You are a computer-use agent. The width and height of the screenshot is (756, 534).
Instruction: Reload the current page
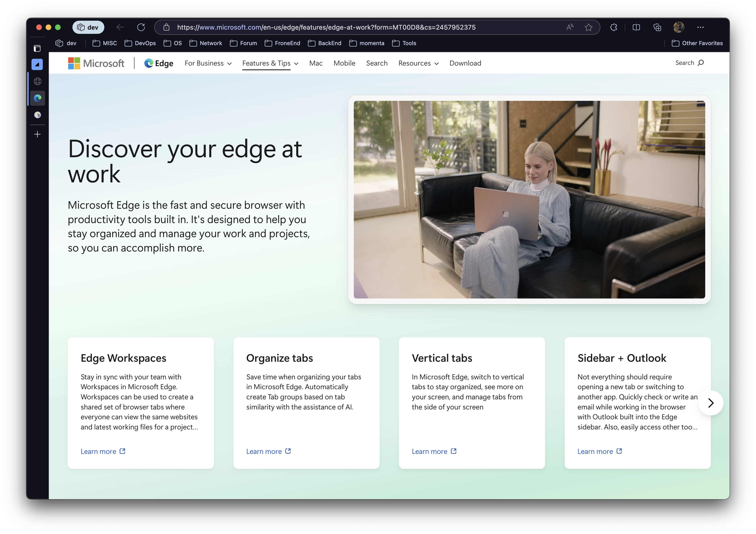(x=141, y=27)
